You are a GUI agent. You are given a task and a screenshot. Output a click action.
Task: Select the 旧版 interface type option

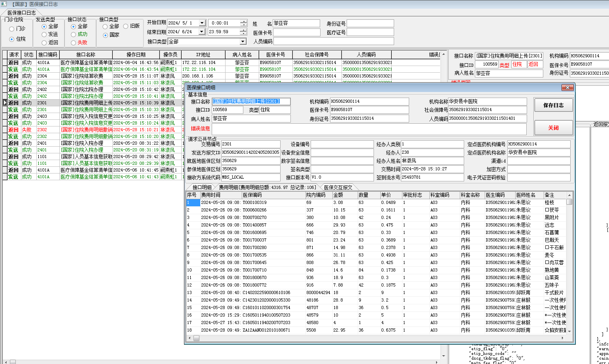tap(126, 26)
